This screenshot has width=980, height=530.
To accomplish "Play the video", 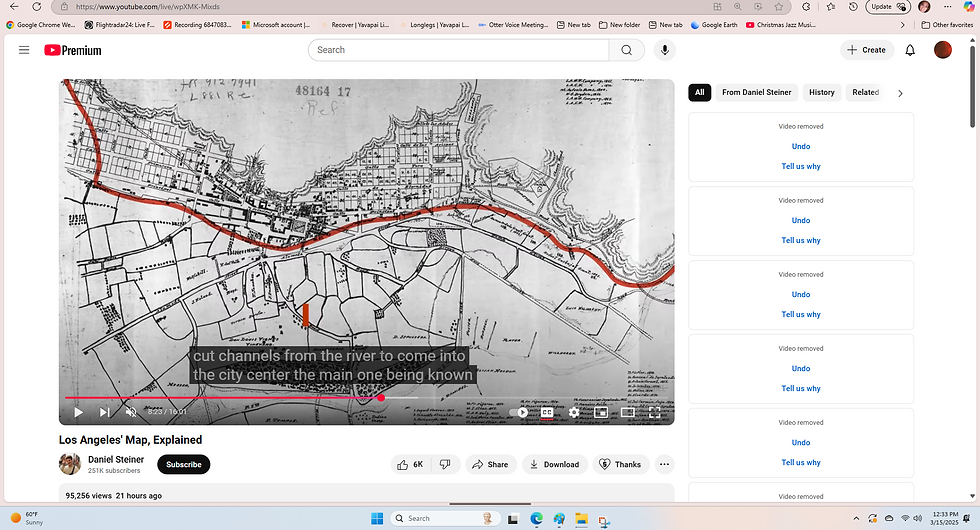I will (x=78, y=412).
